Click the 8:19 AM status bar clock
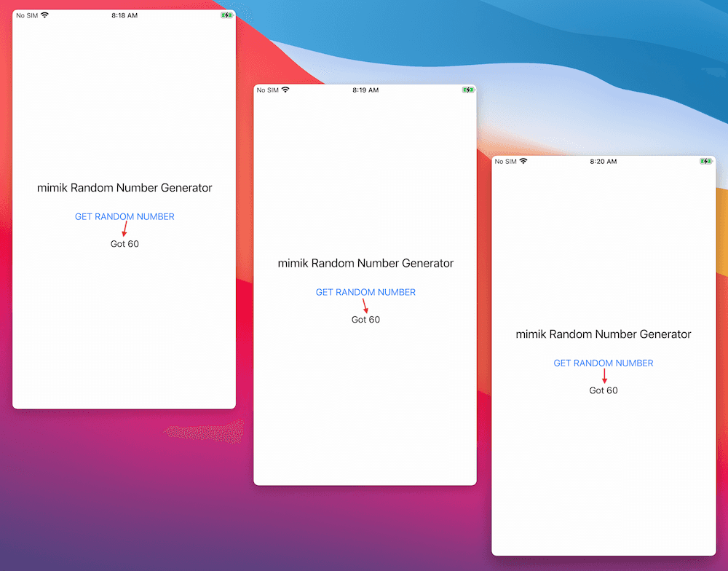 coord(365,90)
